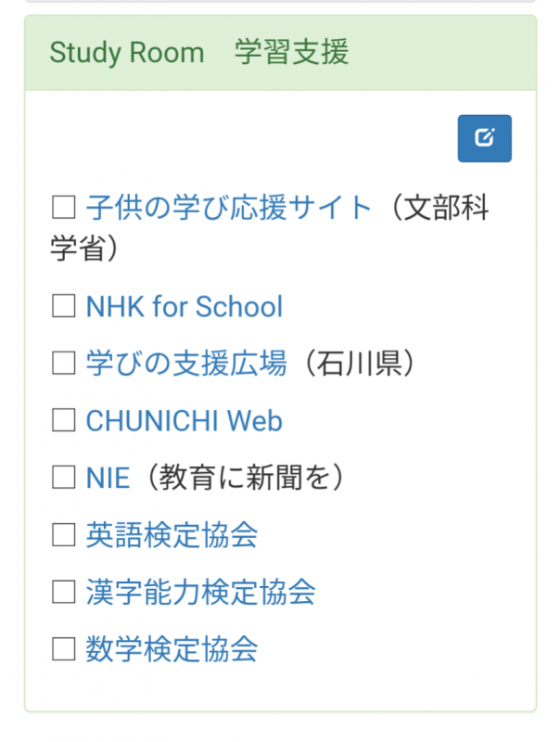560x742 pixels.
Task: Open the 英語検定協会 link
Action: coord(172,535)
